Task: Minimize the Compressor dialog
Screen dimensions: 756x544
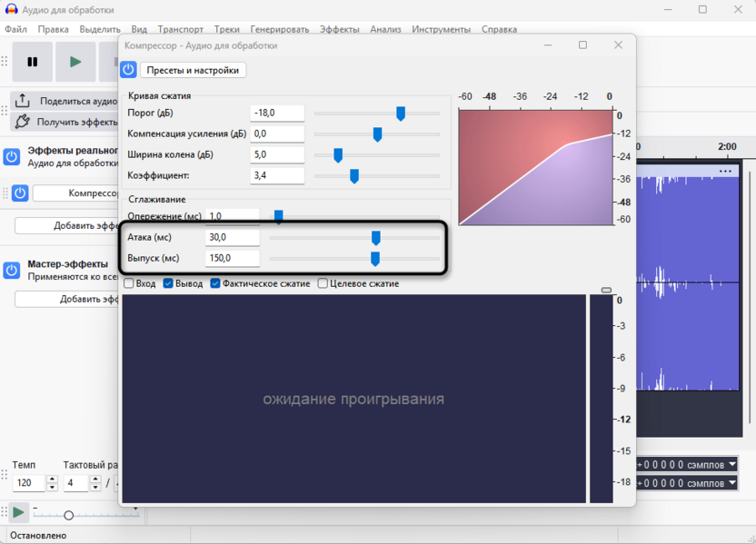Action: [548, 45]
